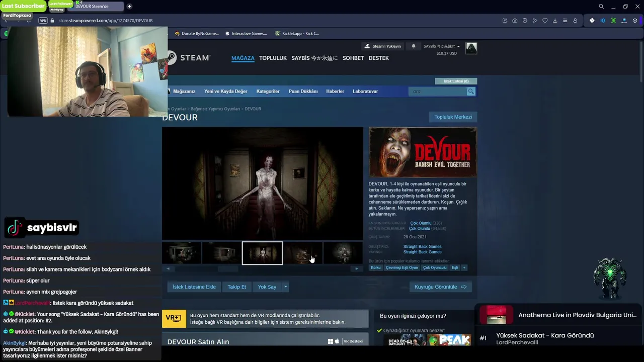Click the store search magnifier button
The height and width of the screenshot is (362, 644).
[471, 91]
